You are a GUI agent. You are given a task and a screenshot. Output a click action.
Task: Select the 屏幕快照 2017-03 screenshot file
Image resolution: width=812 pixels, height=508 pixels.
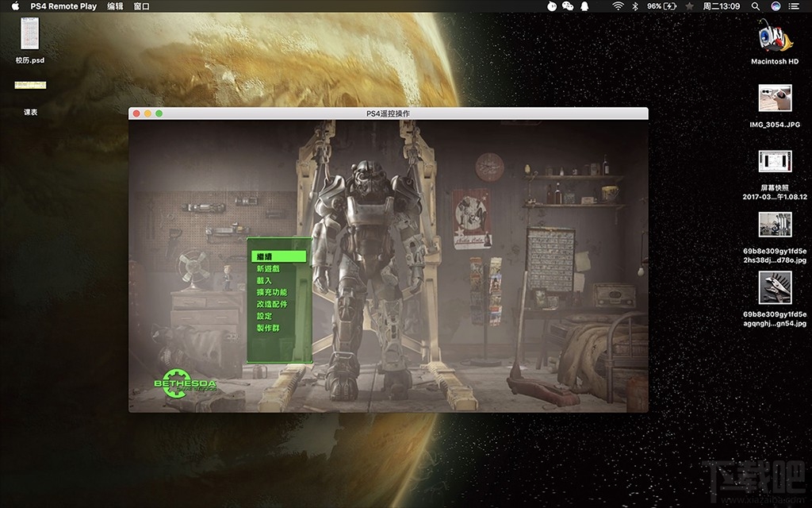(775, 175)
